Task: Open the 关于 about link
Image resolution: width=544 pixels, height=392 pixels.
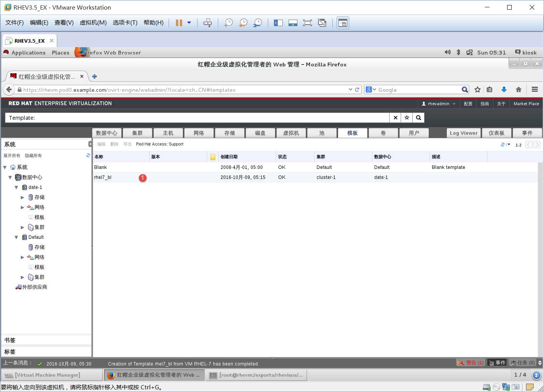Action: tap(501, 104)
